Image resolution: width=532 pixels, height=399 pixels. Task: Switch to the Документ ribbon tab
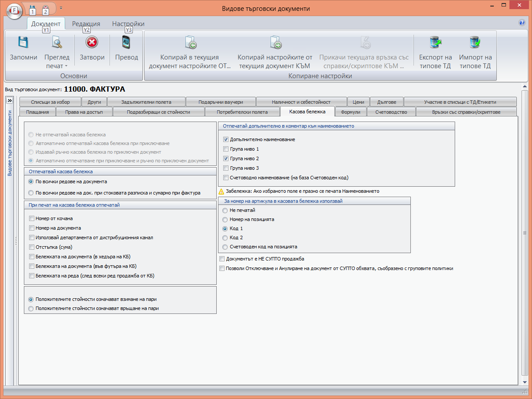46,23
